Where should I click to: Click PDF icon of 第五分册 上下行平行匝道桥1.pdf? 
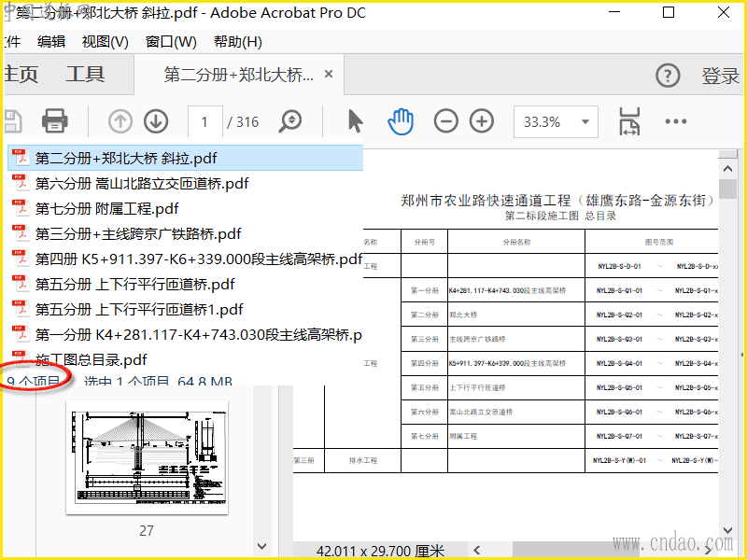(x=20, y=310)
